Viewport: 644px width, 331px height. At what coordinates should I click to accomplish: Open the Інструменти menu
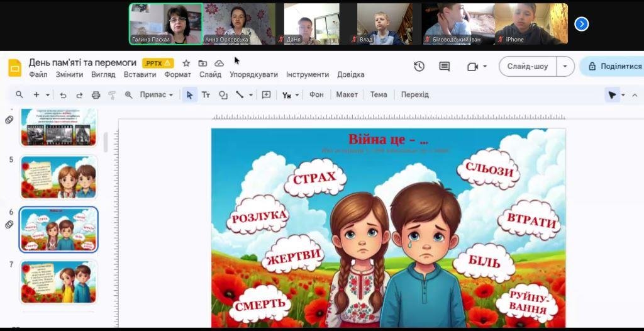[308, 75]
